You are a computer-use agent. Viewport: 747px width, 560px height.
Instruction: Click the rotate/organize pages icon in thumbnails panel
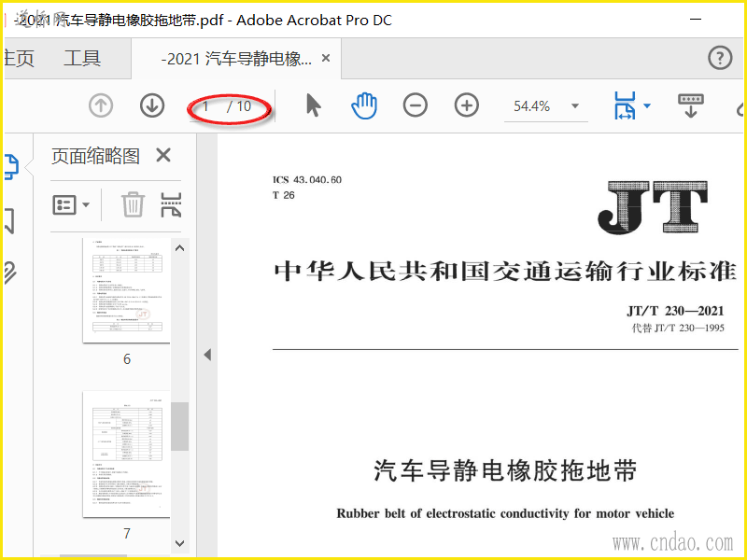(x=171, y=204)
